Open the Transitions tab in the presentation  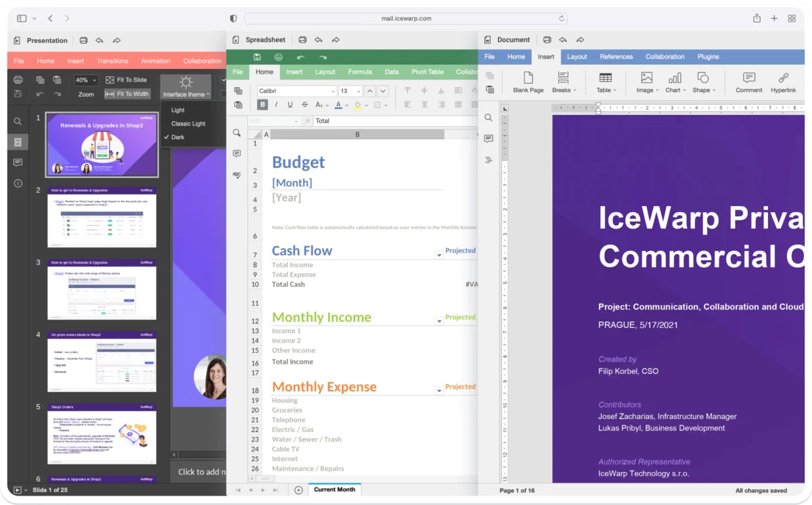click(112, 60)
